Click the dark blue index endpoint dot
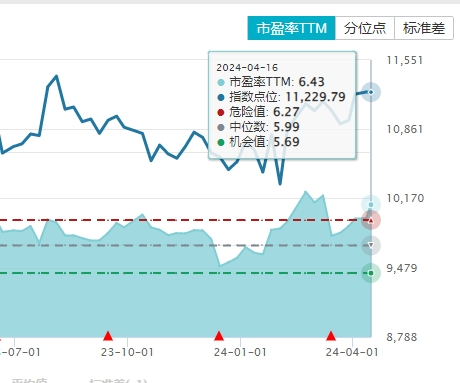The image size is (460, 383). pyautogui.click(x=371, y=92)
